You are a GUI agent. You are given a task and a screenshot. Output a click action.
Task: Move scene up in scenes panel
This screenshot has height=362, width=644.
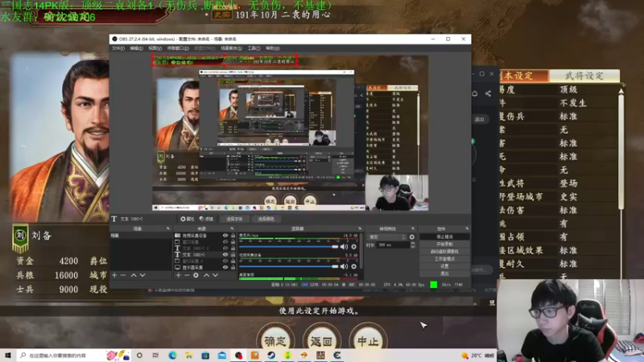[x=134, y=275]
